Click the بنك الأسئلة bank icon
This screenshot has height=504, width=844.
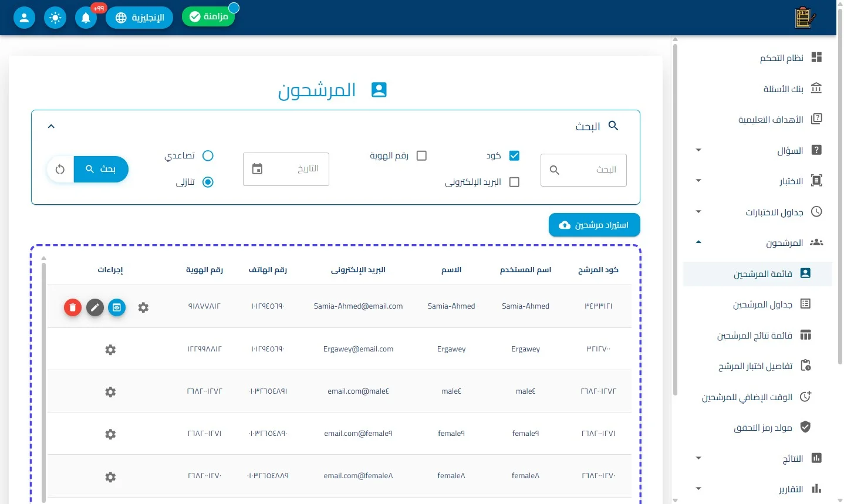816,88
